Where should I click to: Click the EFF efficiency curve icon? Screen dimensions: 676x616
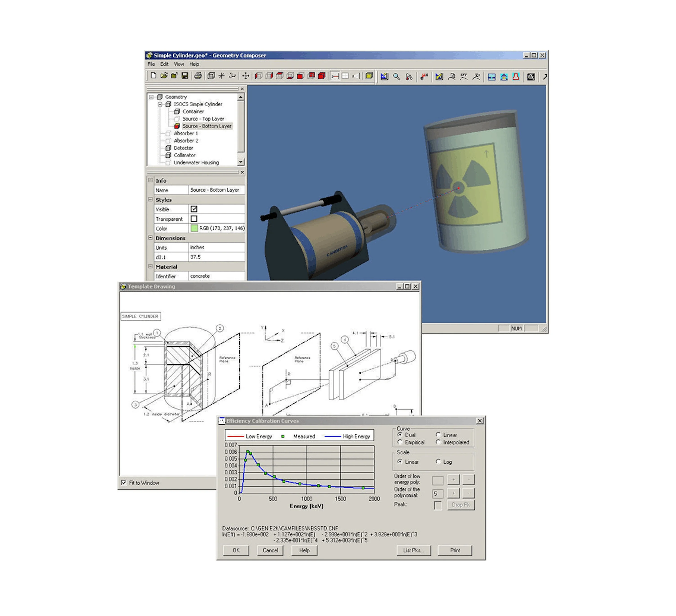click(464, 77)
